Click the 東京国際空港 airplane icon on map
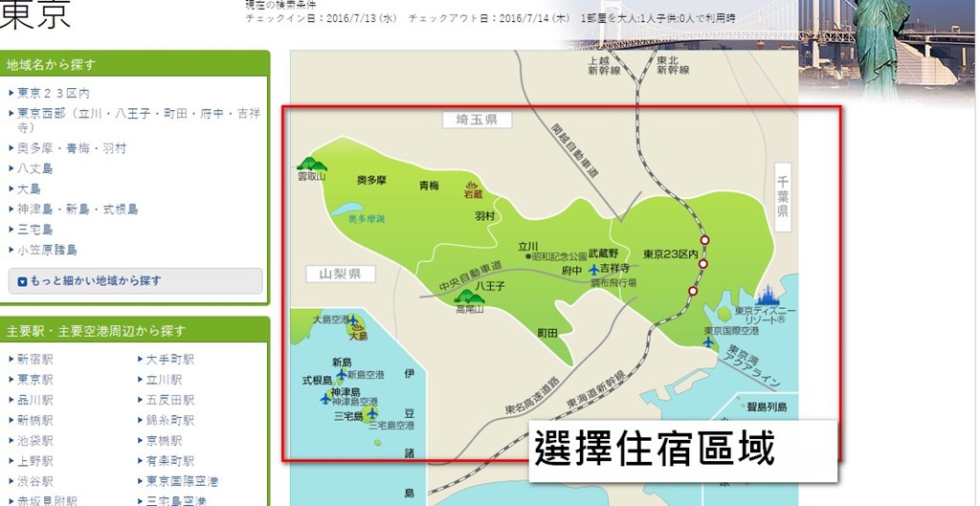The width and height of the screenshot is (980, 506). [708, 341]
